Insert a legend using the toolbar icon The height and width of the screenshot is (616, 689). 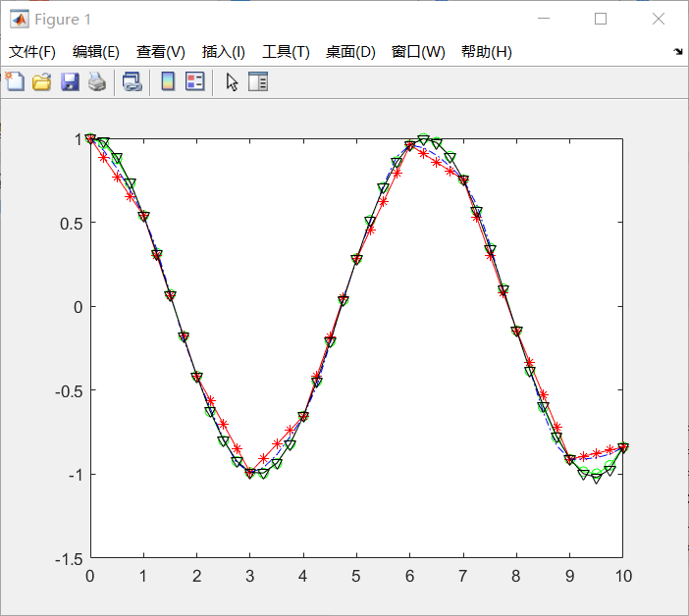(x=194, y=81)
